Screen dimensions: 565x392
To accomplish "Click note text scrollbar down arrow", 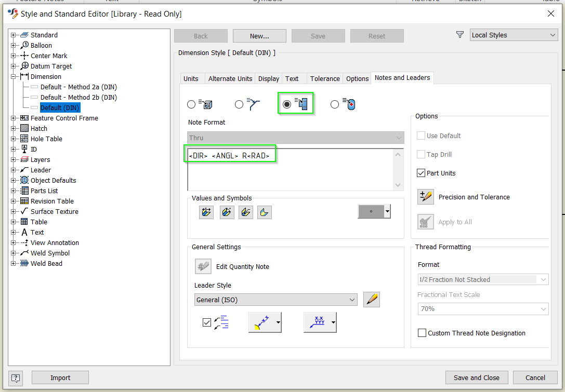I will [x=398, y=185].
